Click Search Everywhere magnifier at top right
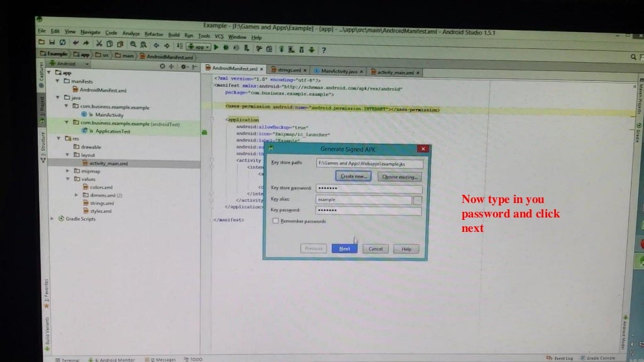This screenshot has width=644, height=362. click(633, 57)
